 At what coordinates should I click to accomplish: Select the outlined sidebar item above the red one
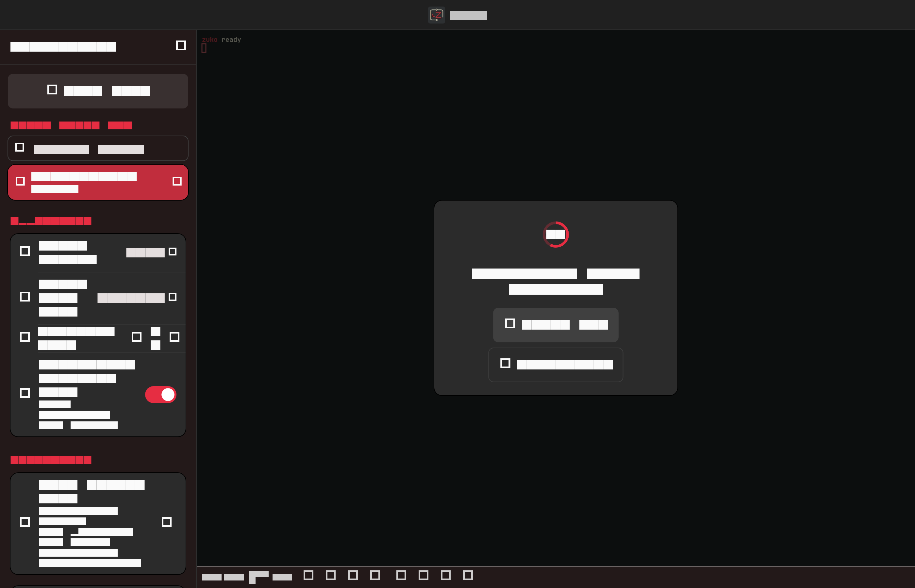98,148
